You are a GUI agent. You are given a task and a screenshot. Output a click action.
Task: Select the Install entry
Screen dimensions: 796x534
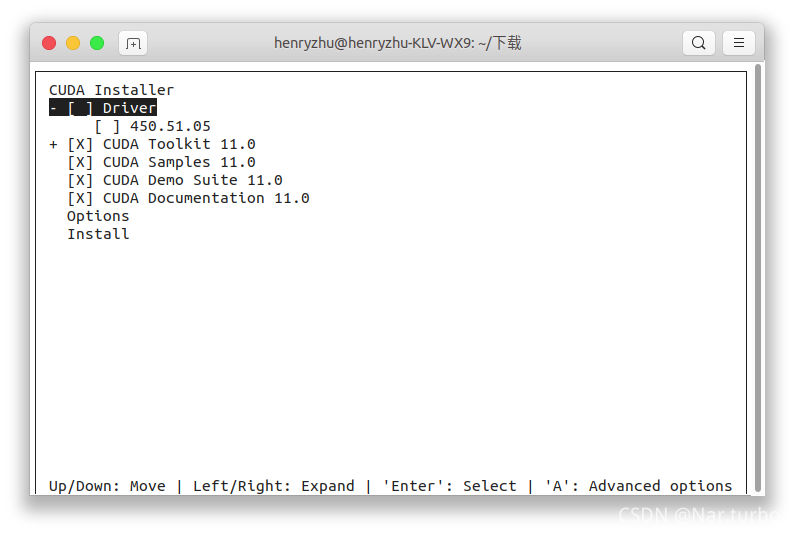tap(98, 235)
